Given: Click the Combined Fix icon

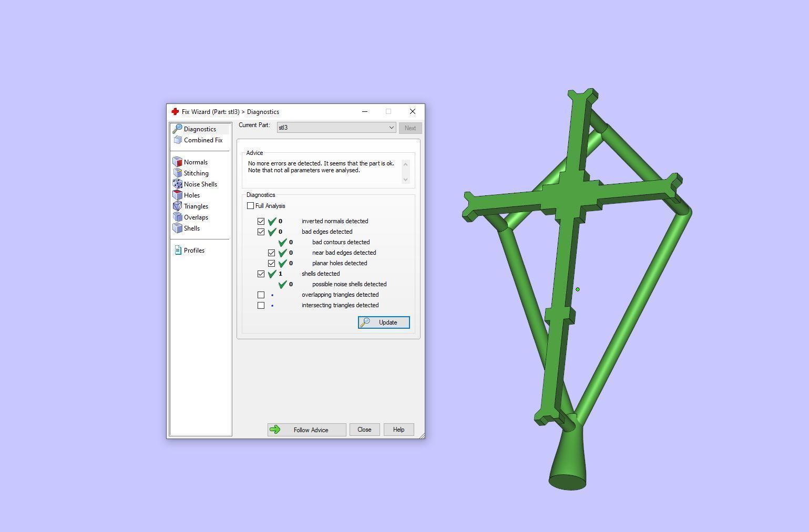Looking at the screenshot, I should (x=178, y=140).
